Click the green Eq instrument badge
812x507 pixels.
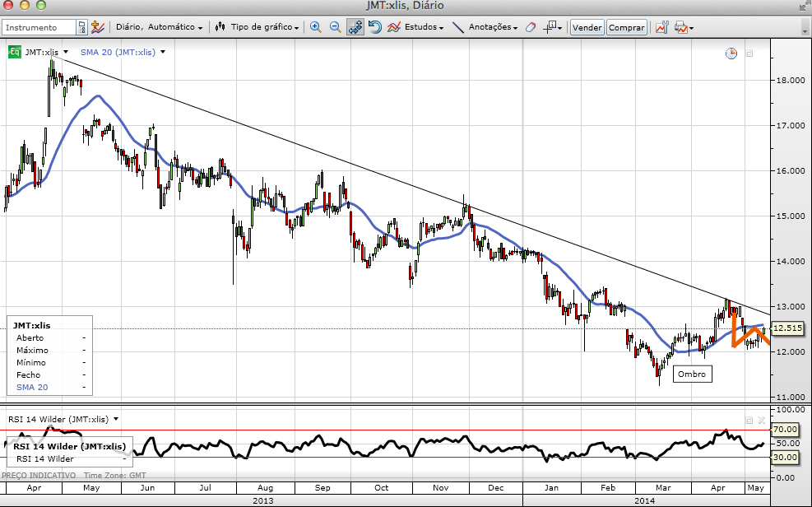[15, 52]
